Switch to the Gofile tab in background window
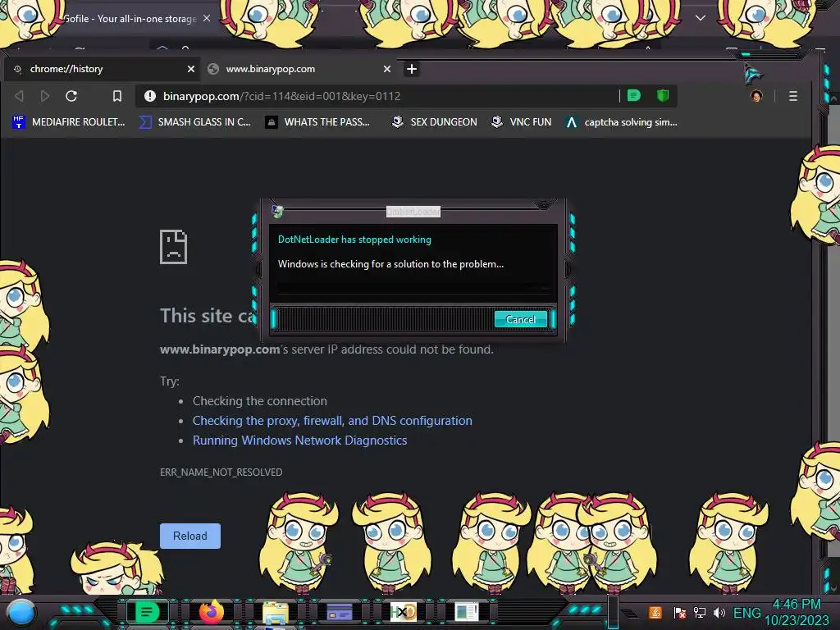The width and height of the screenshot is (840, 630). tap(129, 19)
